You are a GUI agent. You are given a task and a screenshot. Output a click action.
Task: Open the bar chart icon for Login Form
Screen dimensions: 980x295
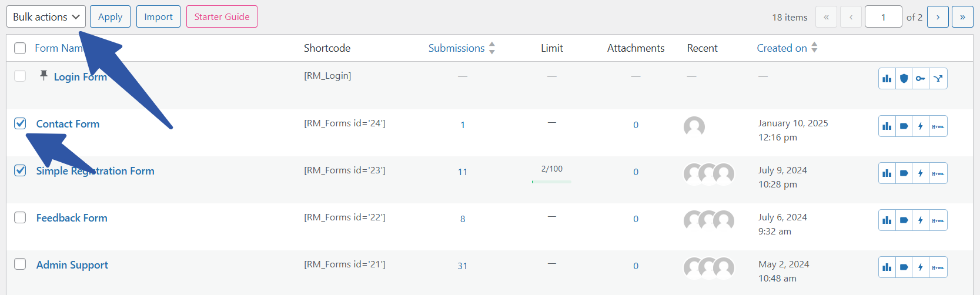tap(887, 79)
